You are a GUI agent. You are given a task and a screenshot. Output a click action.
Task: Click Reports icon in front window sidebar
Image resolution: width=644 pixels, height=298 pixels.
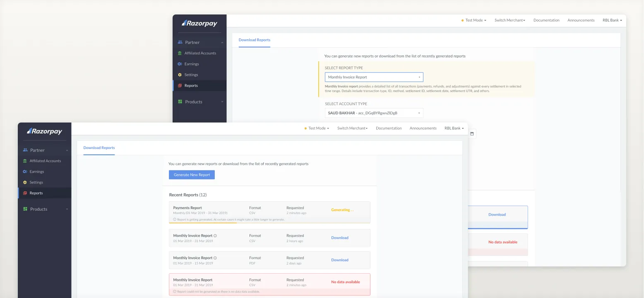25,193
